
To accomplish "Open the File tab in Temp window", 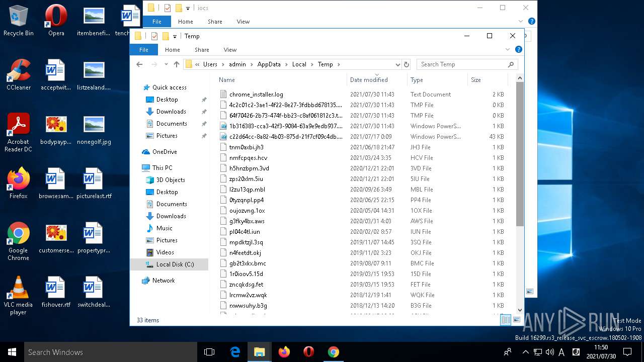I will [x=144, y=50].
